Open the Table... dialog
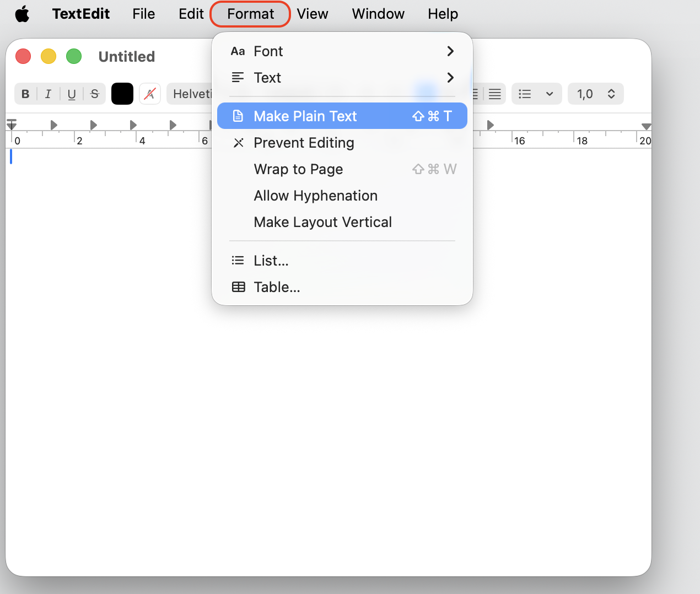Image resolution: width=700 pixels, height=594 pixels. click(342, 287)
